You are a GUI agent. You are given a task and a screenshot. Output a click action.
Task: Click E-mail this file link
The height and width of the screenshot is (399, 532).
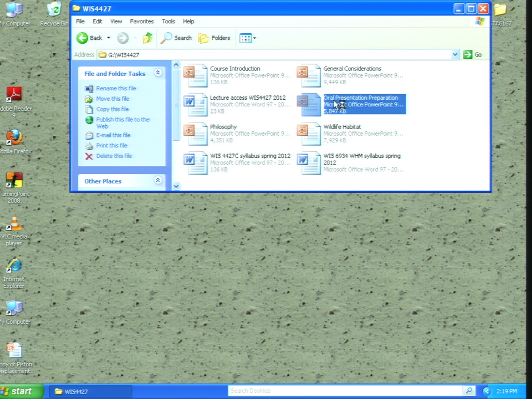(x=113, y=135)
